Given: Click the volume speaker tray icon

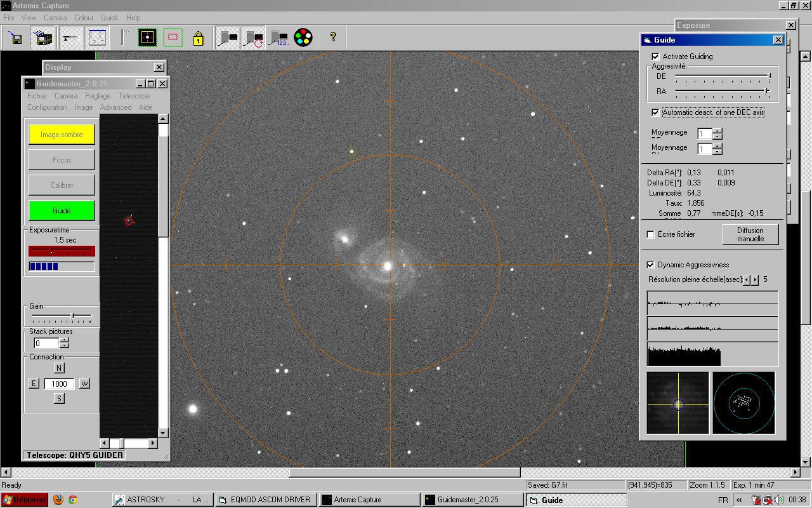Looking at the screenshot, I should [x=780, y=500].
